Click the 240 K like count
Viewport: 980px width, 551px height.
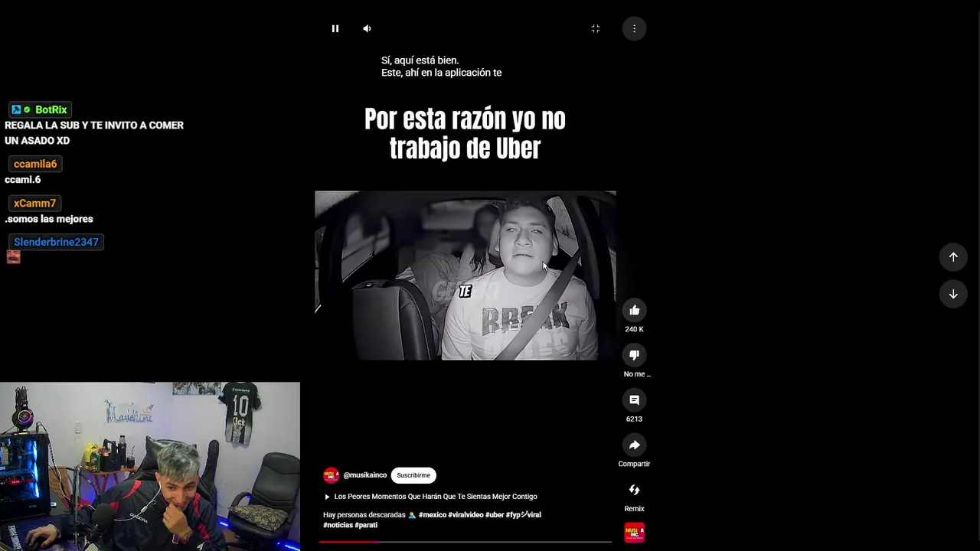coord(634,329)
